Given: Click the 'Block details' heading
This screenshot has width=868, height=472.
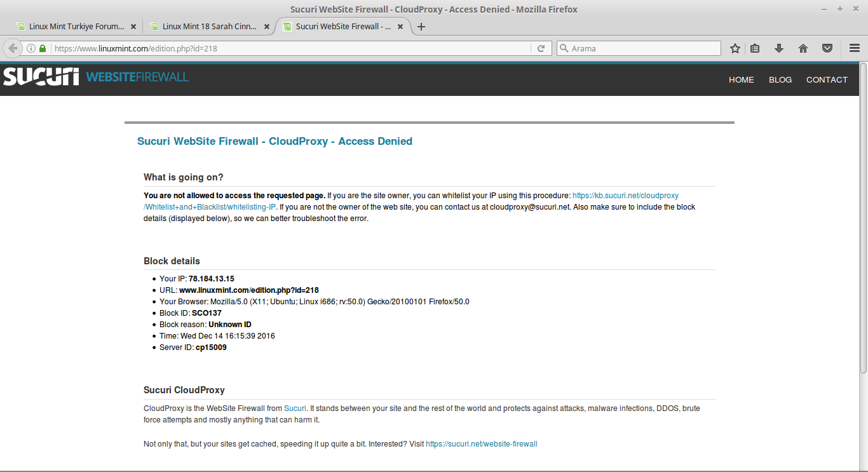Looking at the screenshot, I should pyautogui.click(x=172, y=261).
